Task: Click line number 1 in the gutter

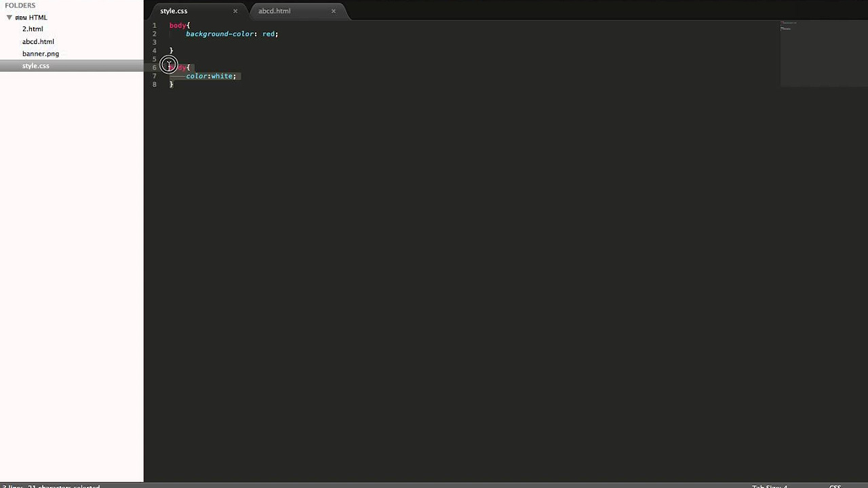Action: click(155, 26)
